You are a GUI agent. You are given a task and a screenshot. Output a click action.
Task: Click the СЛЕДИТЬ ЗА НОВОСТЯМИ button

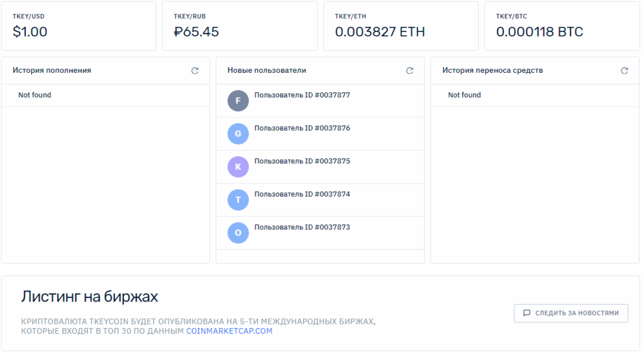pos(571,313)
